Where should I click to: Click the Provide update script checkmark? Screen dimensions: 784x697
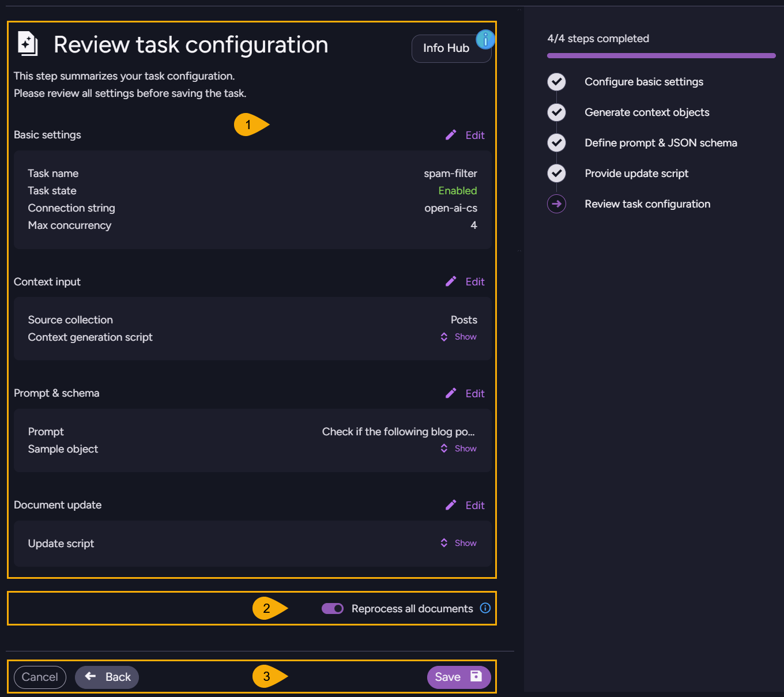point(556,173)
